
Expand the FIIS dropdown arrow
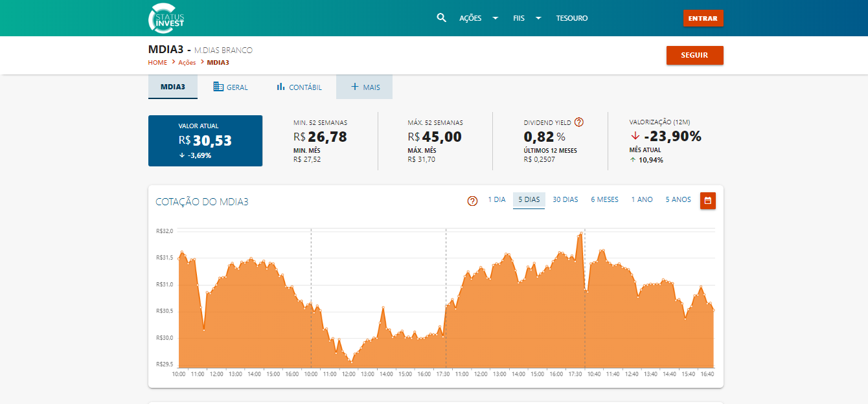coord(538,18)
